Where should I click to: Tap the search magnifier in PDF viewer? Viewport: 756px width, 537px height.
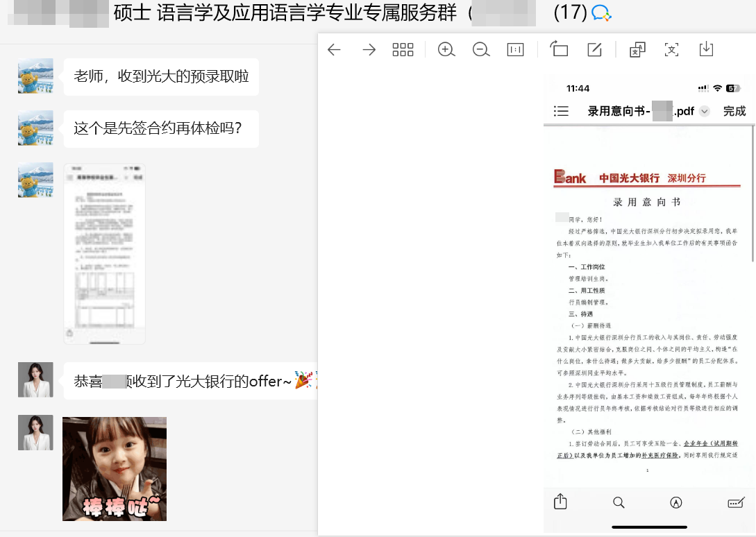619,502
